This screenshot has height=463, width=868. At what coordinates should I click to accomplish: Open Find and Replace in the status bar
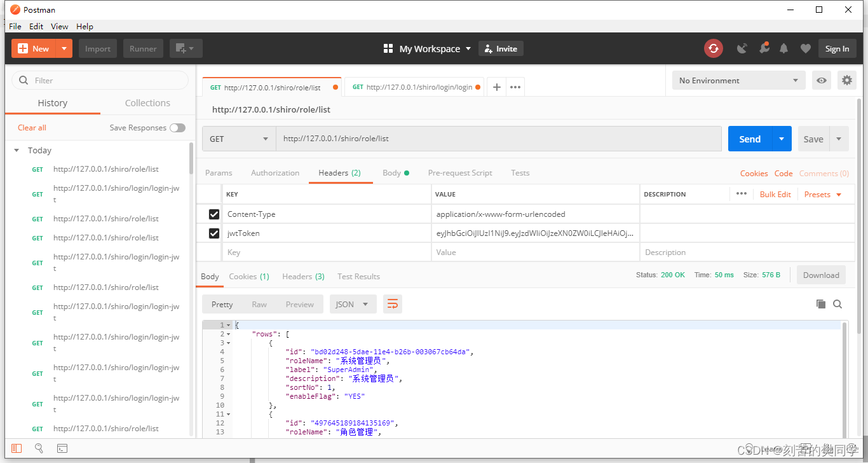39,448
